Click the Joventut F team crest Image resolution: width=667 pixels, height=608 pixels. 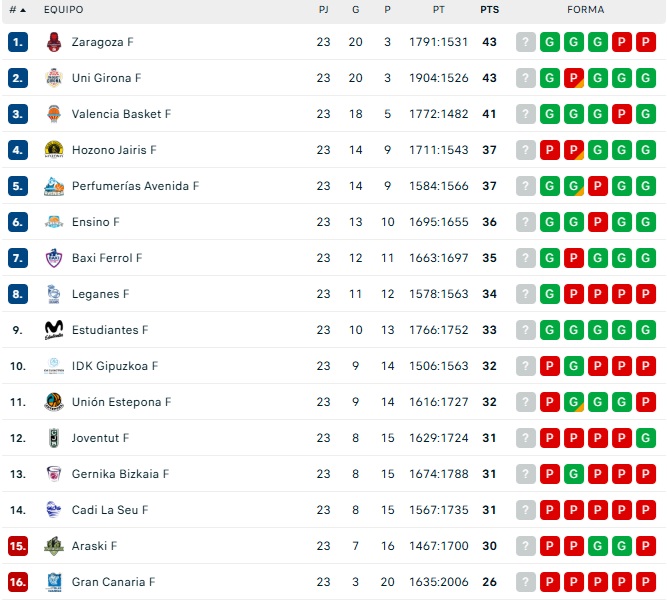(54, 438)
